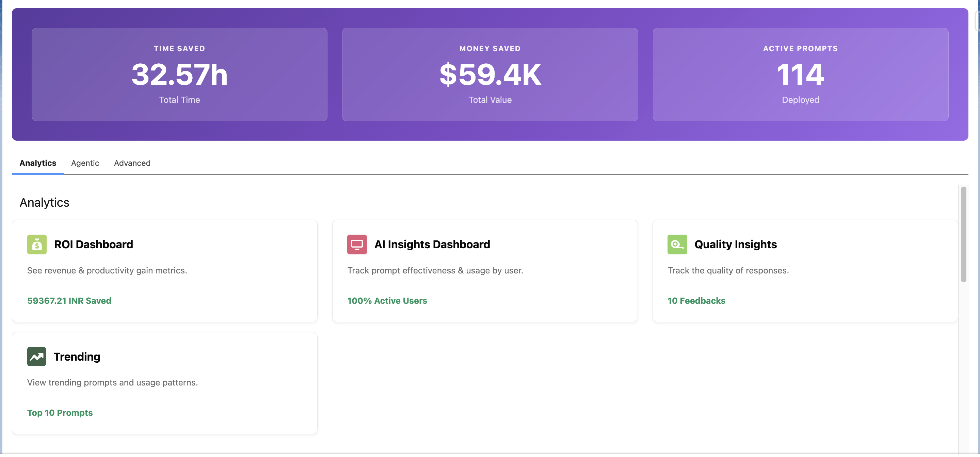Screen dimensions: 980x457
Task: Click the Time Saved 32.57h card
Action: [179, 75]
